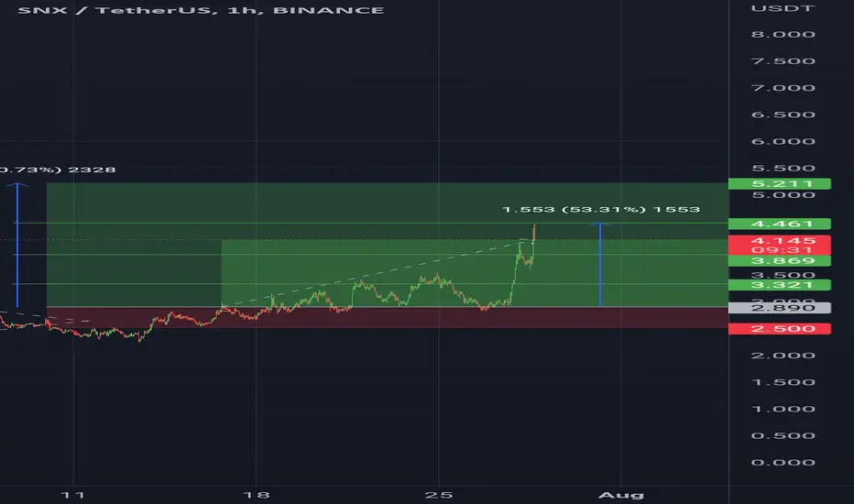This screenshot has width=854, height=504.
Task: Click the 1.500 price axis tick
Action: [x=783, y=382]
